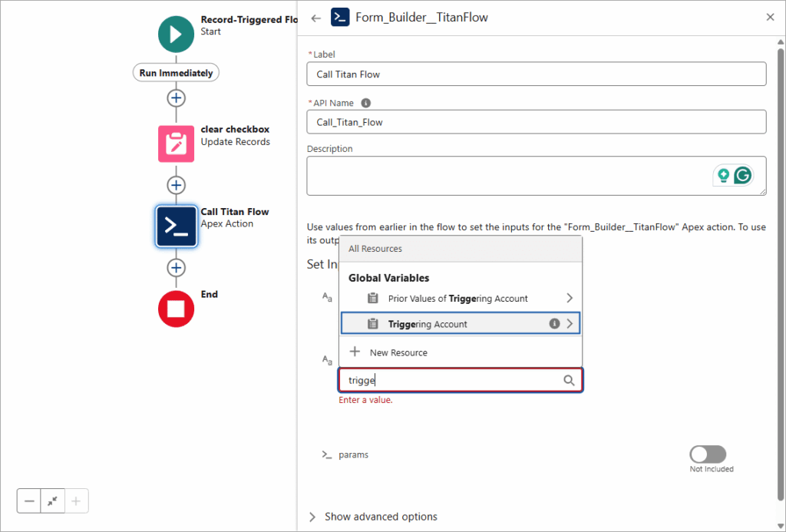
Task: Add an element using the plus icon below Start
Action: (176, 97)
